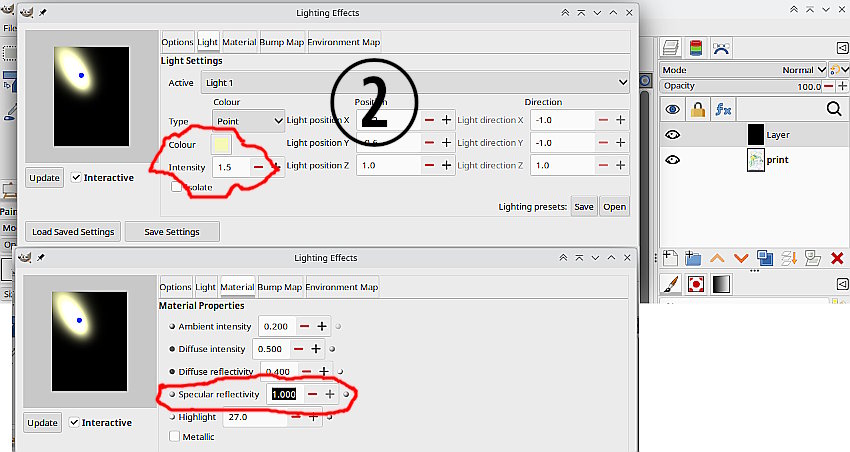
Task: Click the Highlight value field
Action: coord(255,417)
